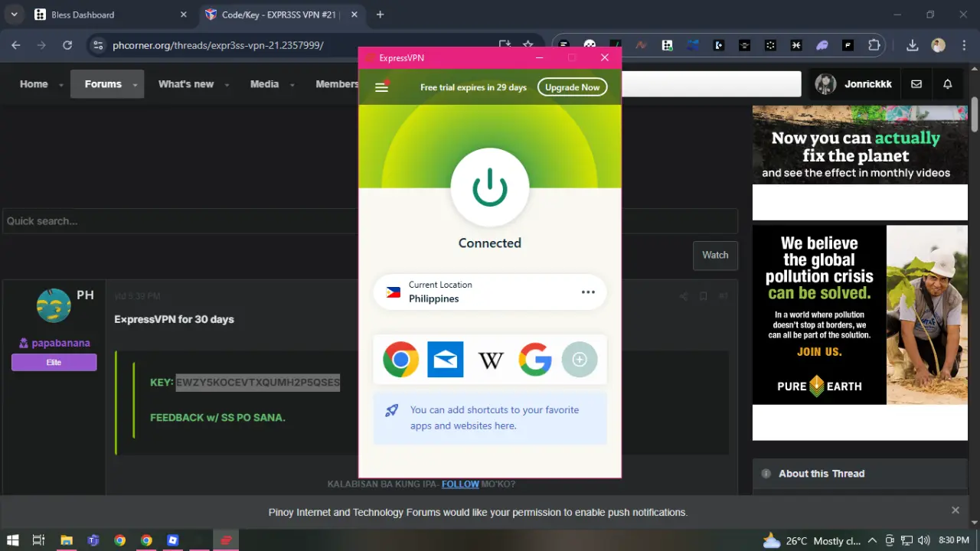
Task: Switch to the Bless Dashboard tab
Action: 110,15
